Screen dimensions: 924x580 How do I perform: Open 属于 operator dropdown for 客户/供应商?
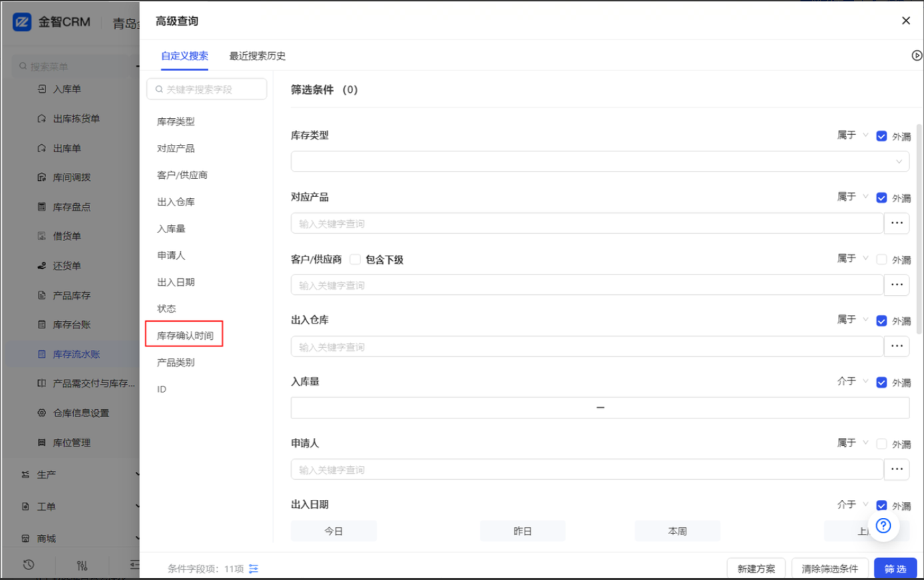coord(853,258)
